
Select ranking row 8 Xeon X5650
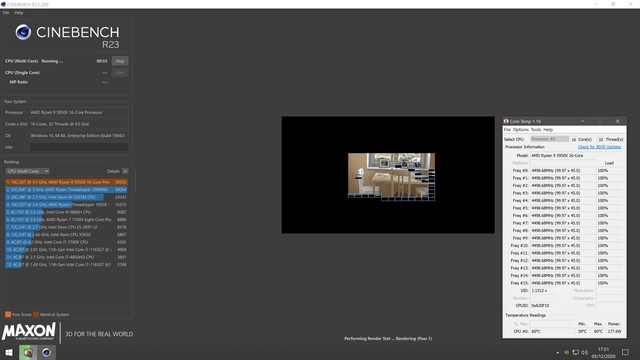(66, 235)
